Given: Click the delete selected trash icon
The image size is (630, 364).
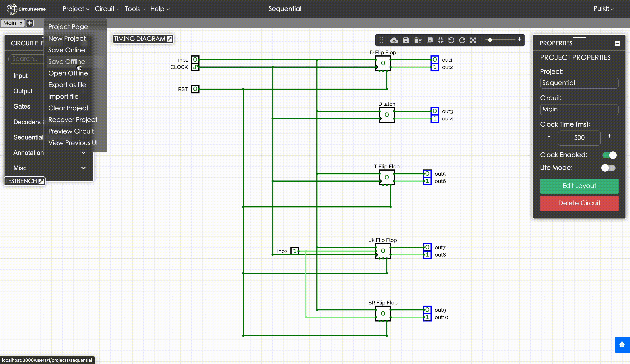Looking at the screenshot, I should click(418, 40).
